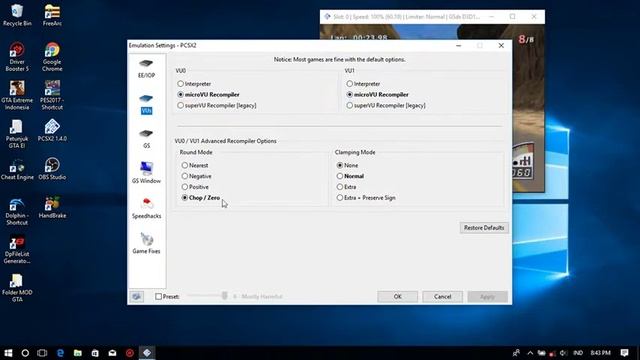Click the Cancel button
The height and width of the screenshot is (360, 640).
442,297
